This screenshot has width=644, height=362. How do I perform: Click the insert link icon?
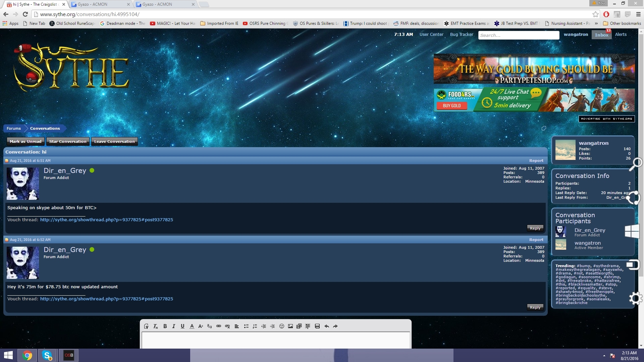tap(219, 326)
